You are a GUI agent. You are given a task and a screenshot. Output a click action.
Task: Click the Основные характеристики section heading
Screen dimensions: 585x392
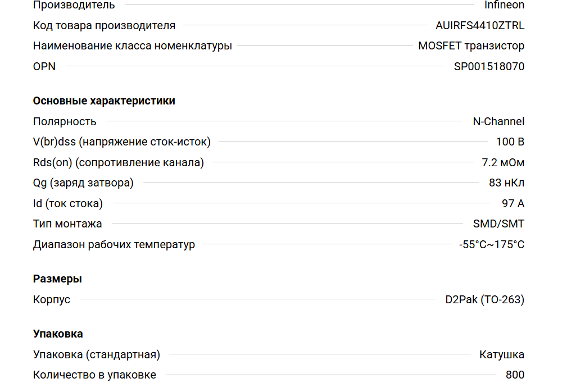pos(104,101)
